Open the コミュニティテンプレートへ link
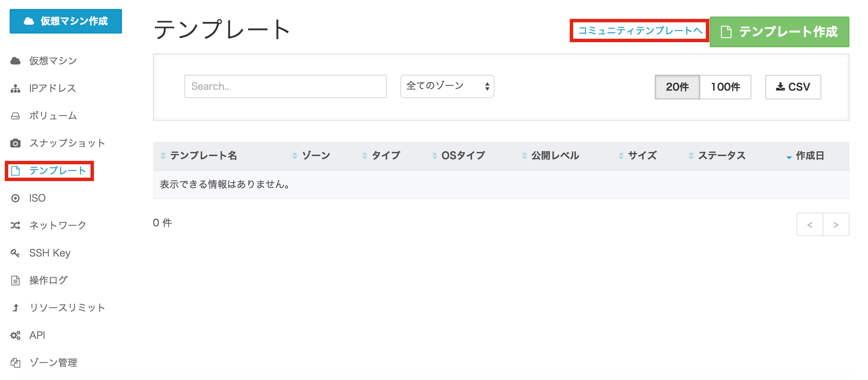The image size is (868, 380). (640, 31)
